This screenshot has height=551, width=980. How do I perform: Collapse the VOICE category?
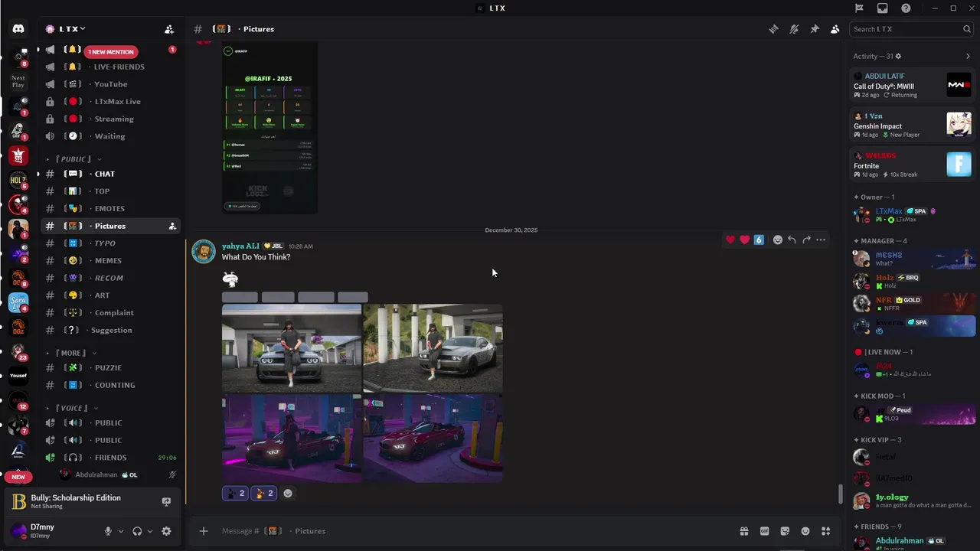tap(73, 408)
